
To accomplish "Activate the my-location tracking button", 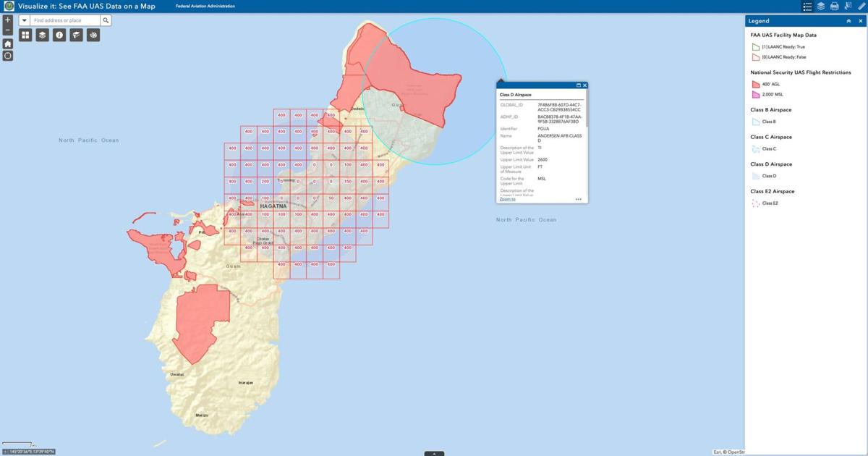I will (7, 56).
